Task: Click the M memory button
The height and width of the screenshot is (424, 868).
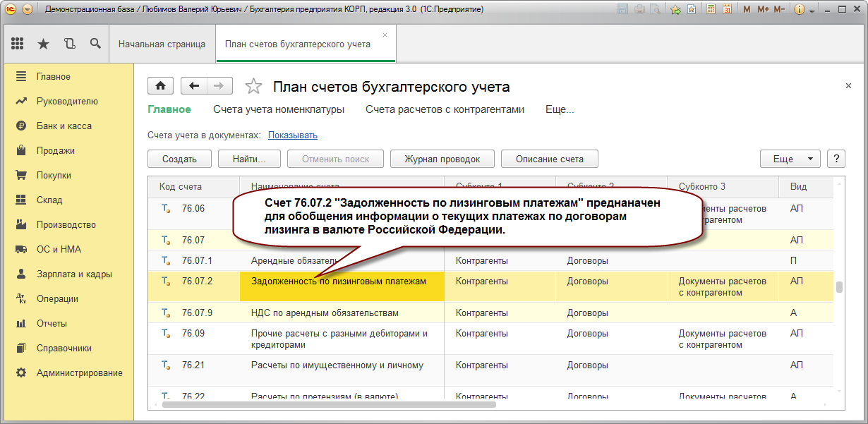Action: pos(747,10)
